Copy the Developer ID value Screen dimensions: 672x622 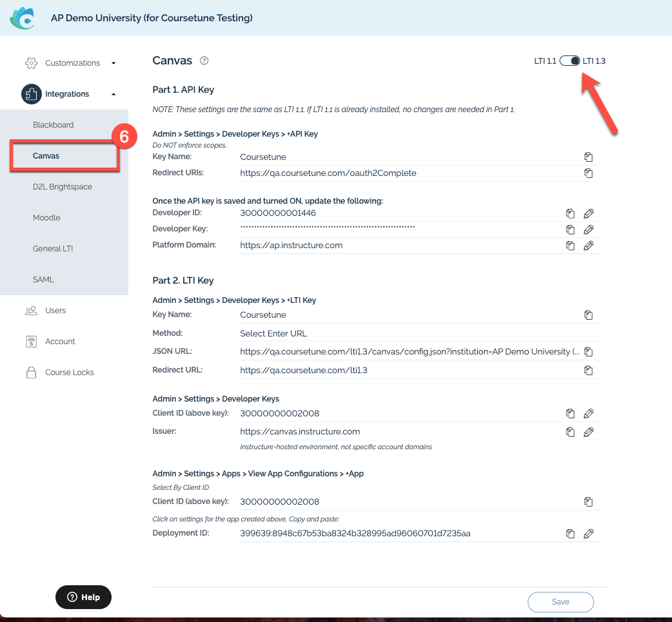tap(570, 213)
